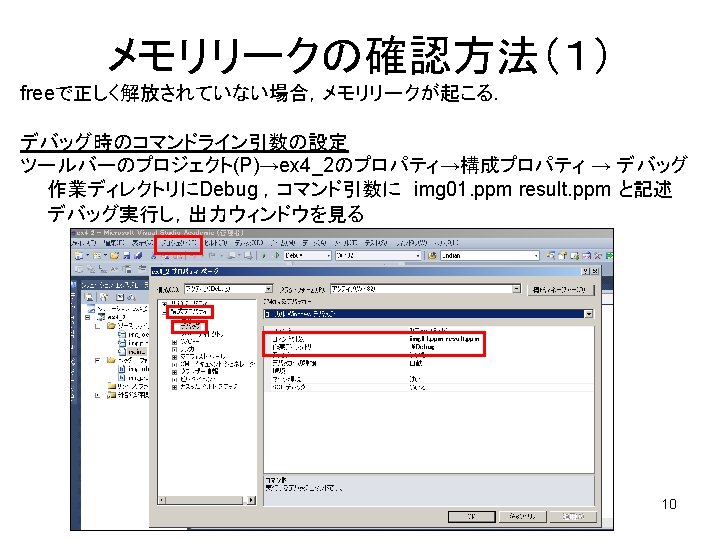Click the header files folder icon
The height and width of the screenshot is (540, 720).
click(111, 360)
